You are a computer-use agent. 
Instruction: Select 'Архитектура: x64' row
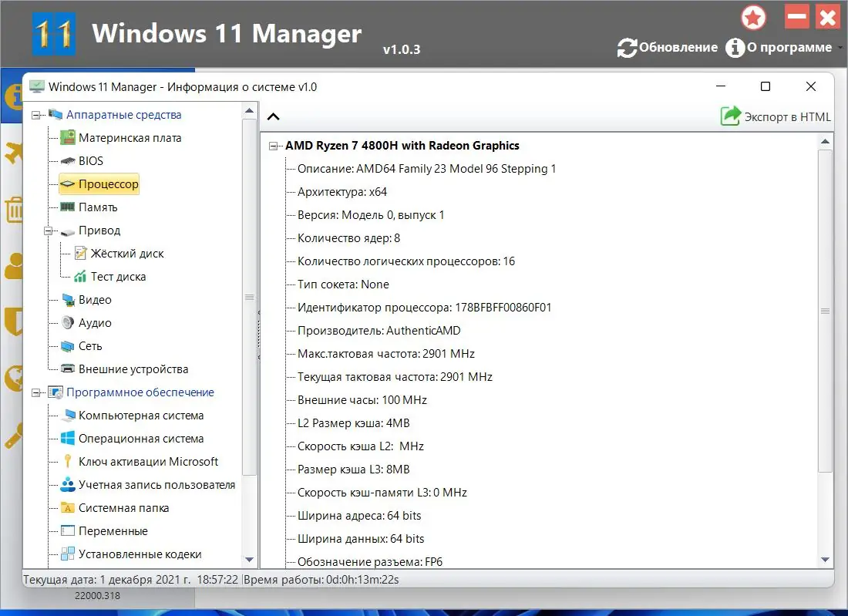click(342, 192)
